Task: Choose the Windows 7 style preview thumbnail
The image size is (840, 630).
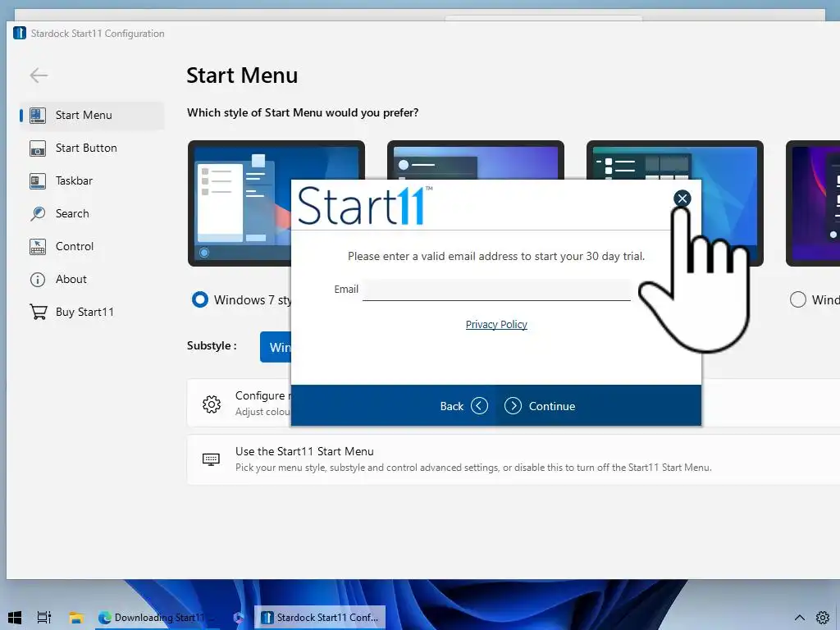Action: 239,203
